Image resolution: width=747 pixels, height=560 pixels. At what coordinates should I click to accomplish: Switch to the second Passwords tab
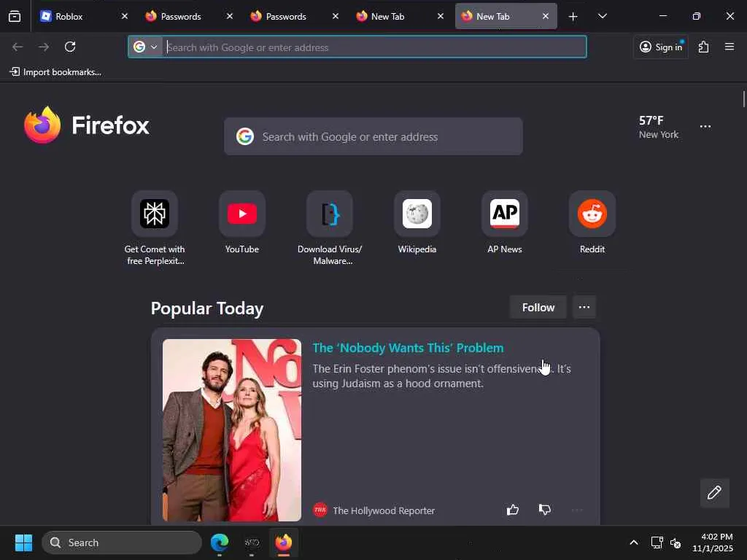[286, 16]
